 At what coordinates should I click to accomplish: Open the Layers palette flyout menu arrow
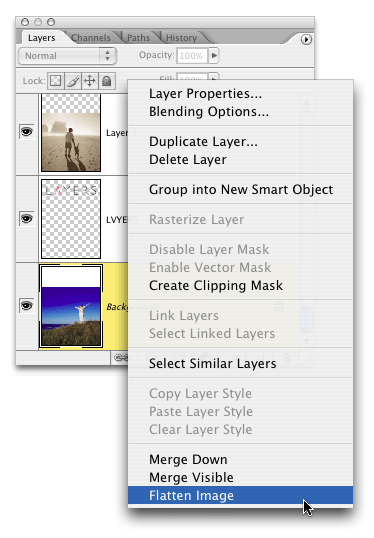pyautogui.click(x=306, y=39)
